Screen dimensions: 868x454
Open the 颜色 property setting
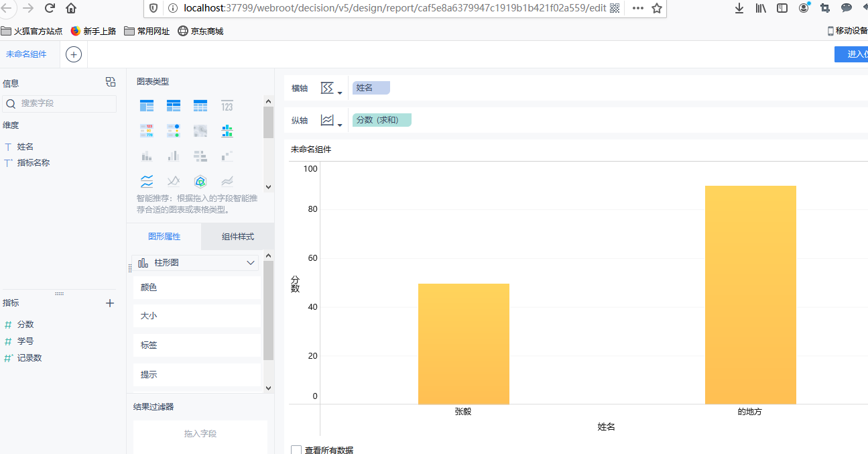tap(196, 288)
